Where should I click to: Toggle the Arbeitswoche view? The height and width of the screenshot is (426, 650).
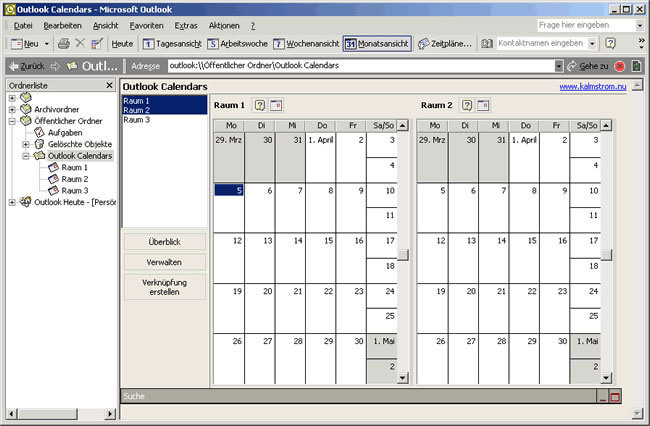point(240,44)
